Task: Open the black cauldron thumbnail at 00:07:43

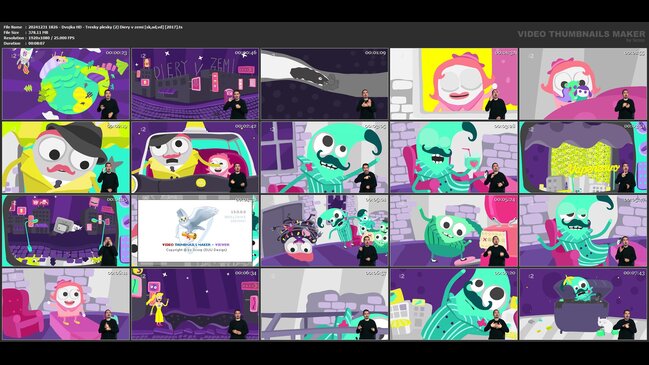Action: pos(583,304)
